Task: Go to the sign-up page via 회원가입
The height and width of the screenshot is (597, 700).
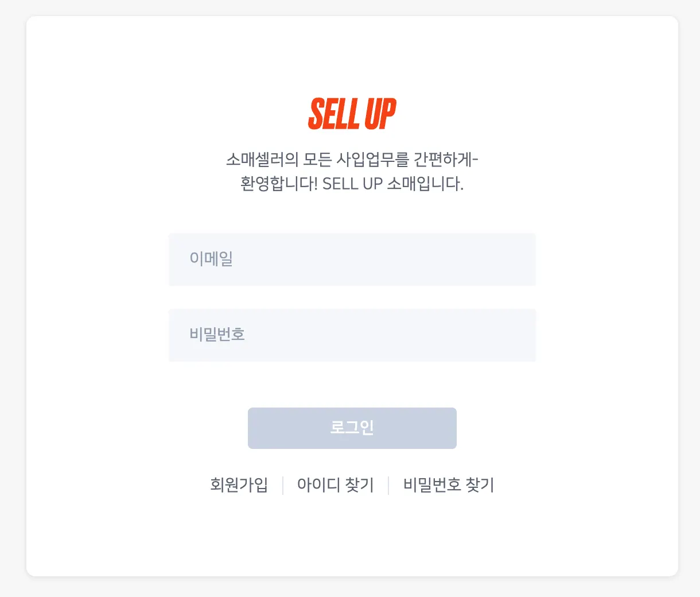Action: (239, 485)
